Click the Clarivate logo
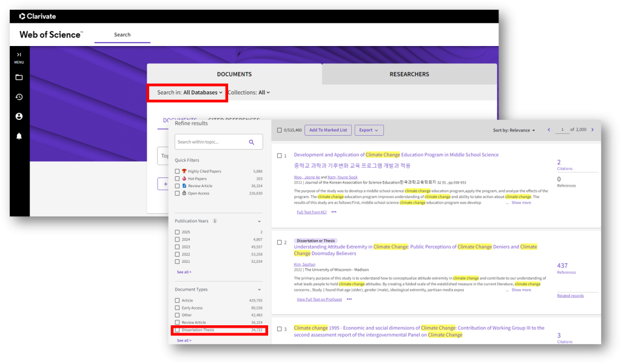Image resolution: width=621 pixels, height=364 pixels. pos(38,16)
